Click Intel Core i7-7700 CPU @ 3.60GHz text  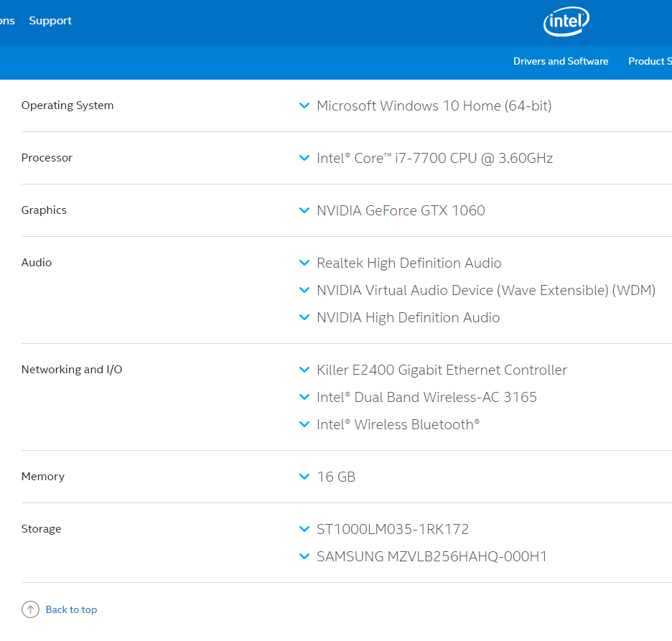[x=434, y=158]
